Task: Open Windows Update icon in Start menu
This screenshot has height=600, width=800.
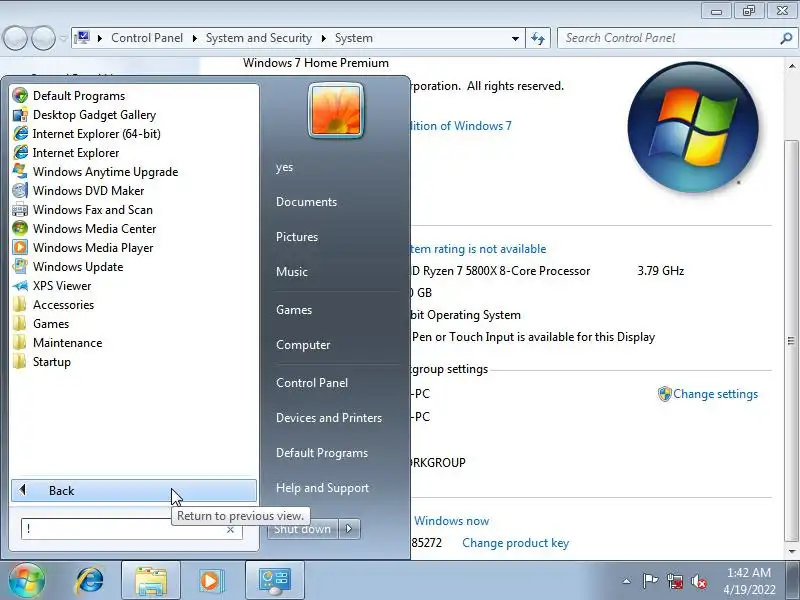Action: (x=20, y=266)
